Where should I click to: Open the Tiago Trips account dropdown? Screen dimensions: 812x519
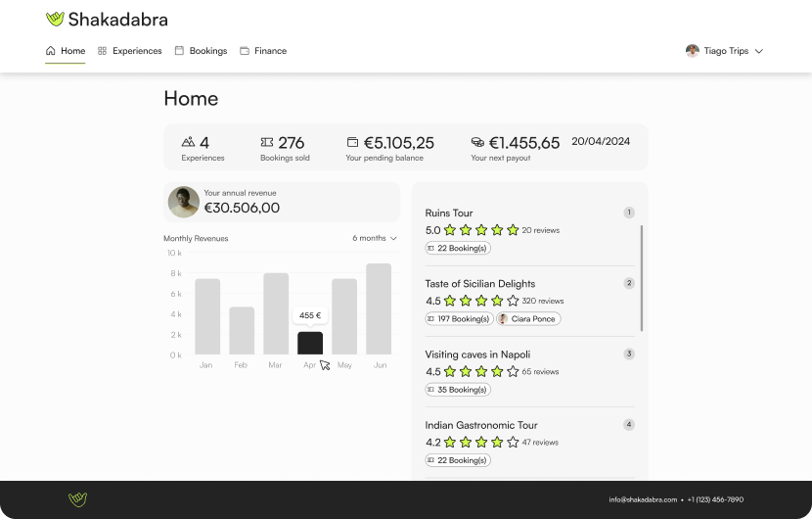(x=758, y=51)
